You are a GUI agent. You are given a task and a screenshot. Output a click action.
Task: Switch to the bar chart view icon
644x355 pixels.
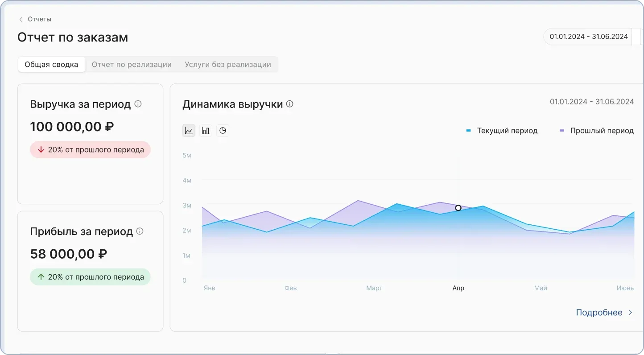click(x=206, y=131)
